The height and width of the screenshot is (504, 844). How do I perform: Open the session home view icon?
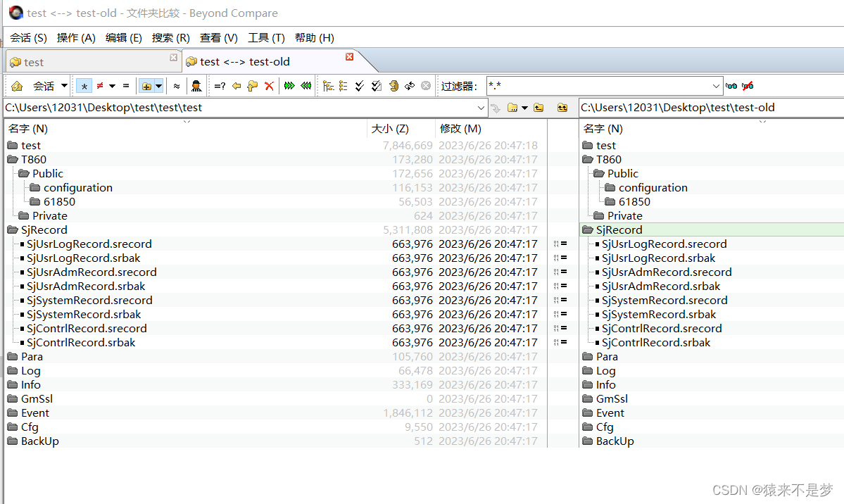tap(15, 85)
